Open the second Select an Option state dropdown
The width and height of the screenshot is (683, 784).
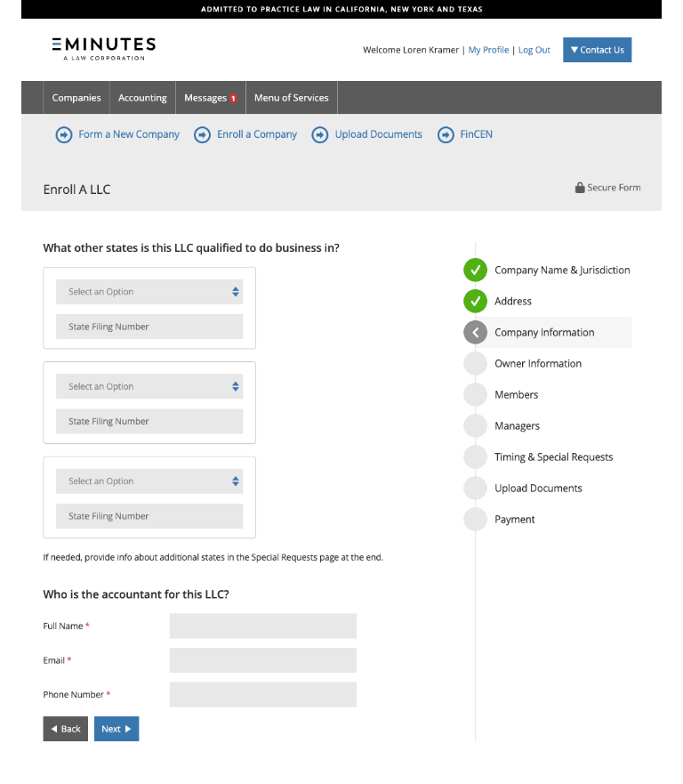[149, 386]
